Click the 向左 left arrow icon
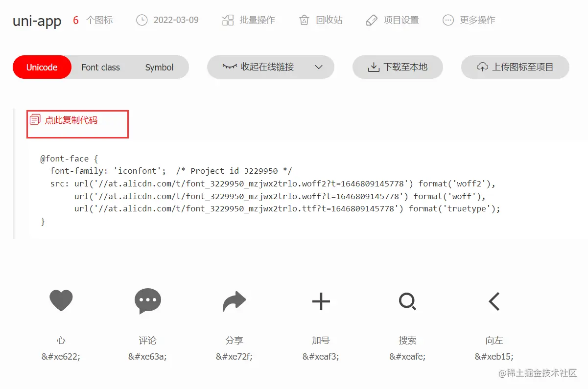This screenshot has height=389, width=588. coord(493,301)
